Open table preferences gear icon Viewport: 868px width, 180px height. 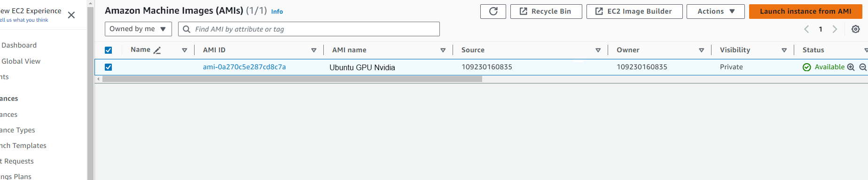(856, 29)
